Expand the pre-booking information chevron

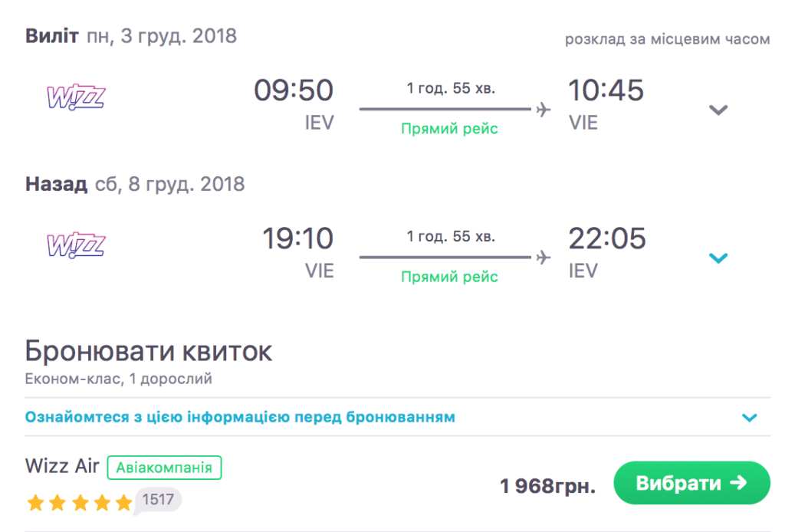pos(750,418)
